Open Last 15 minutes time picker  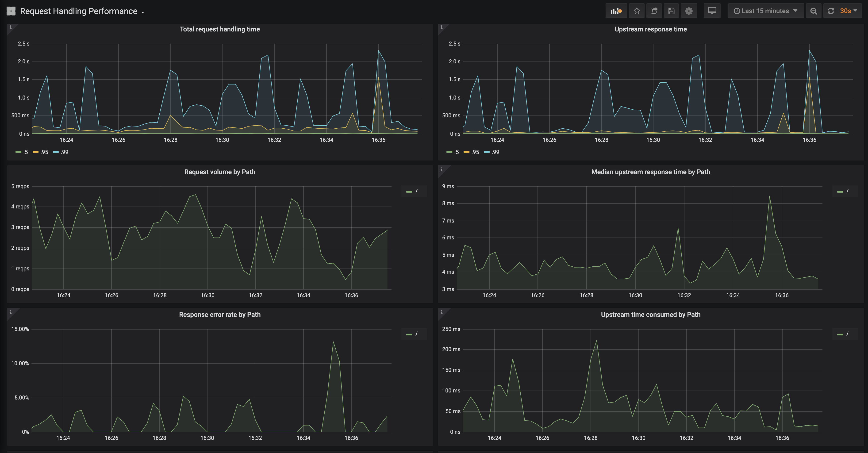coord(765,11)
